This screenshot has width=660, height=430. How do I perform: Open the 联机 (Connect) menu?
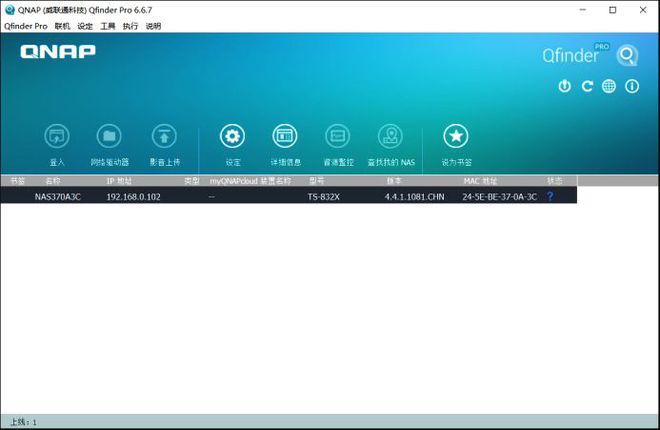[62, 26]
